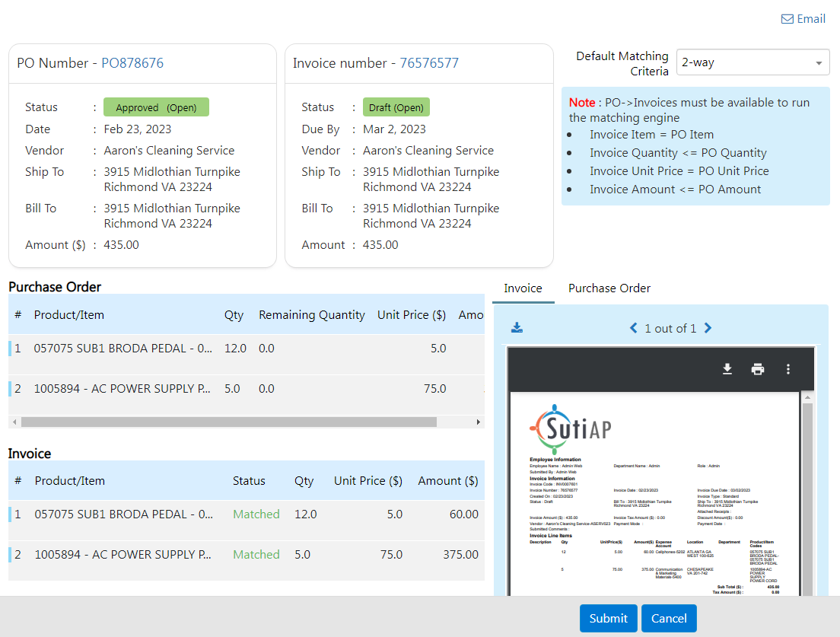The image size is (840, 637).
Task: Print the invoice from the PDF viewer
Action: coord(758,369)
